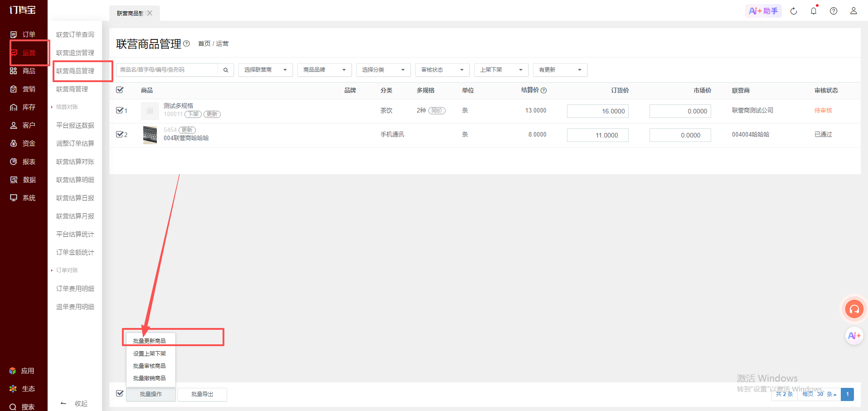Image resolution: width=868 pixels, height=411 pixels.
Task: Open 营销 in the left sidebar
Action: pyautogui.click(x=24, y=89)
